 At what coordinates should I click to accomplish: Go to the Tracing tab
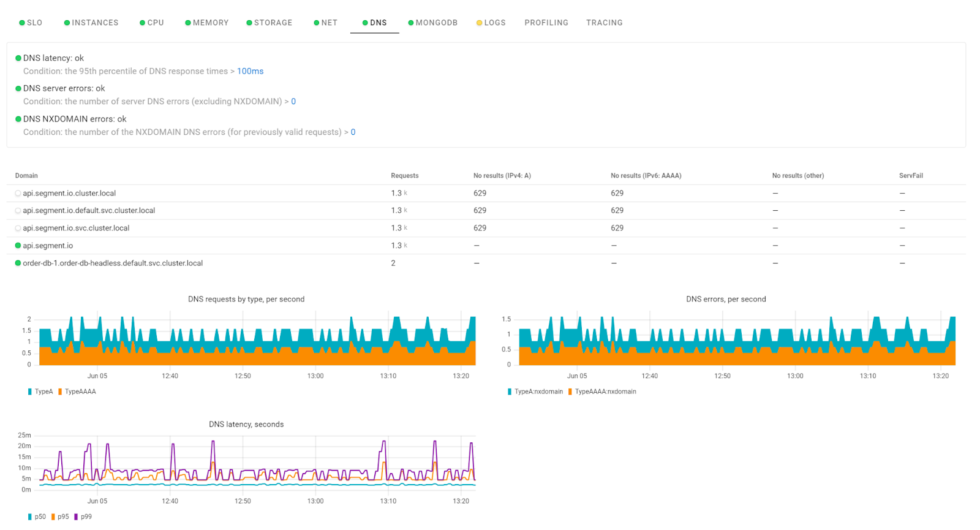[604, 23]
